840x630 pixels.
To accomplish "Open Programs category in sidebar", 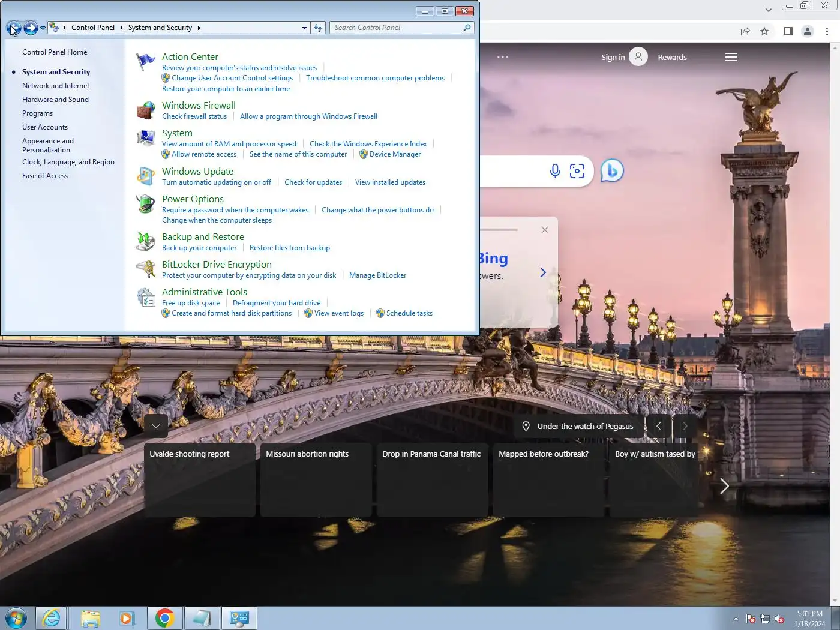I will (x=37, y=113).
